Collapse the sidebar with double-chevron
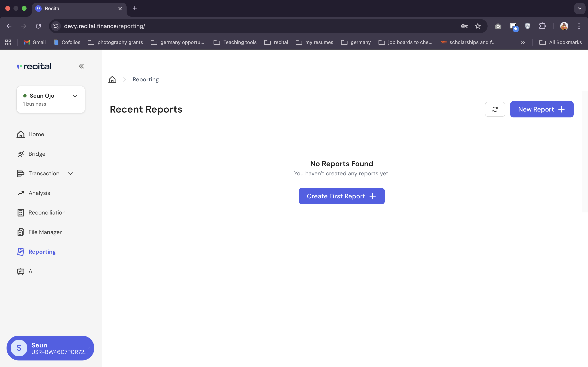This screenshot has width=588, height=367. coord(81,66)
